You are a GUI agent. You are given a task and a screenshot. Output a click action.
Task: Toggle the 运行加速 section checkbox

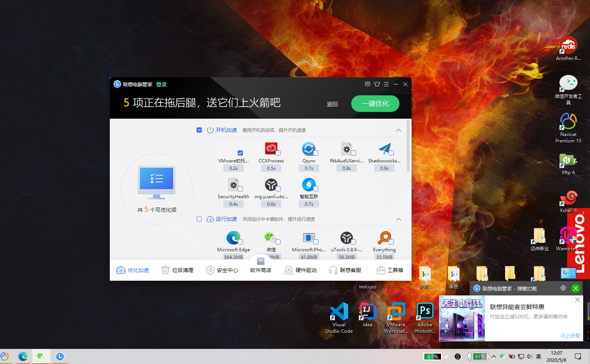point(199,219)
